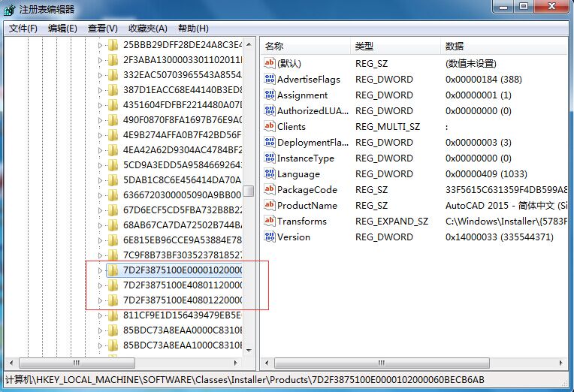Click the tree pane vertical scrollbar down arrow
This screenshot has width=574, height=392.
249,351
